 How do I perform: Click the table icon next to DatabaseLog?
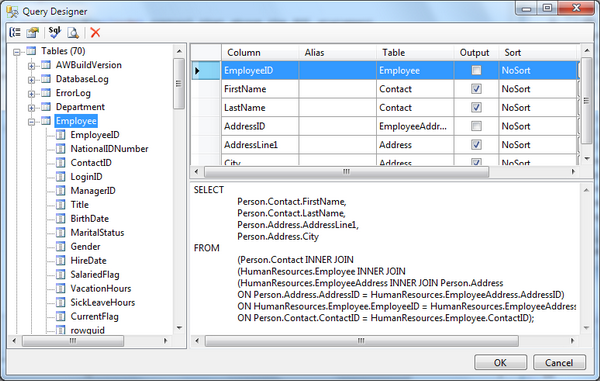coord(46,79)
